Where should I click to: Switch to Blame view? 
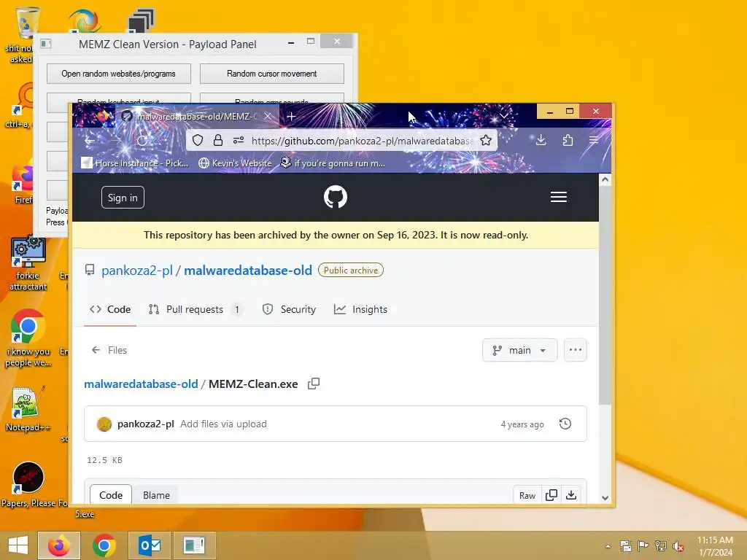156,495
